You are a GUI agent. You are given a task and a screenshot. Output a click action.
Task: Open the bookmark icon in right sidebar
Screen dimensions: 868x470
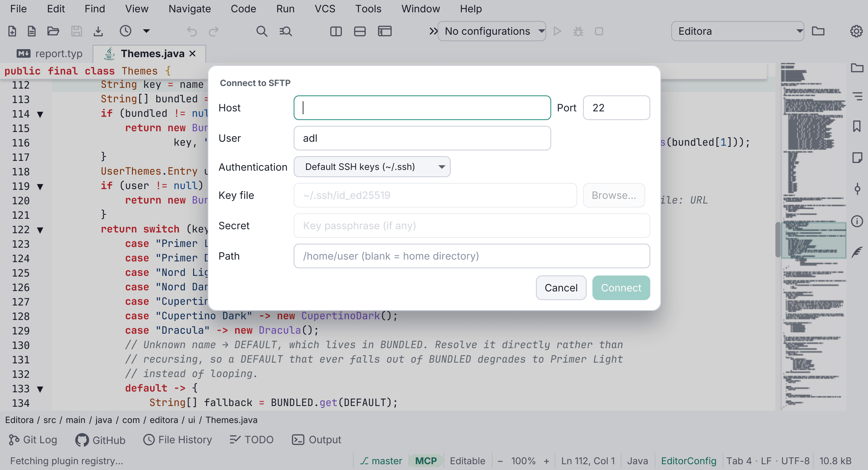[x=857, y=127]
